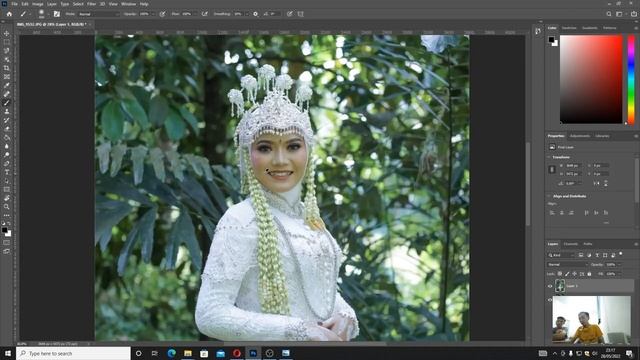Select the Eyedropper tool
640x360 pixels.
(x=7, y=85)
